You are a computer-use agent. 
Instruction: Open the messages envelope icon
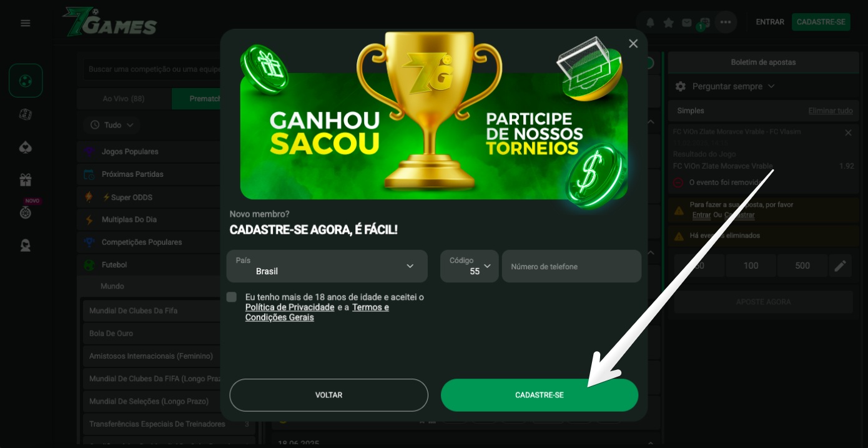(687, 22)
